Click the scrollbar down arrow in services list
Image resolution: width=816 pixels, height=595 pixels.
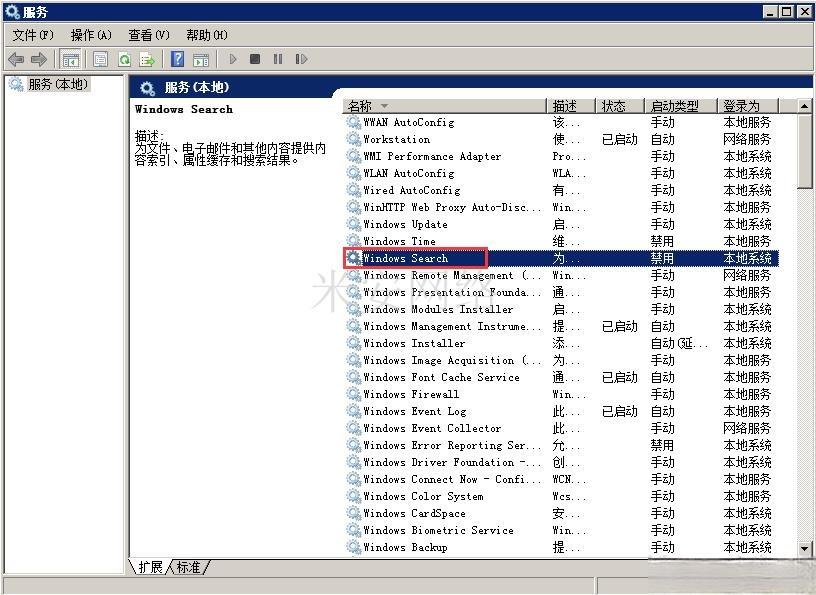tap(804, 549)
